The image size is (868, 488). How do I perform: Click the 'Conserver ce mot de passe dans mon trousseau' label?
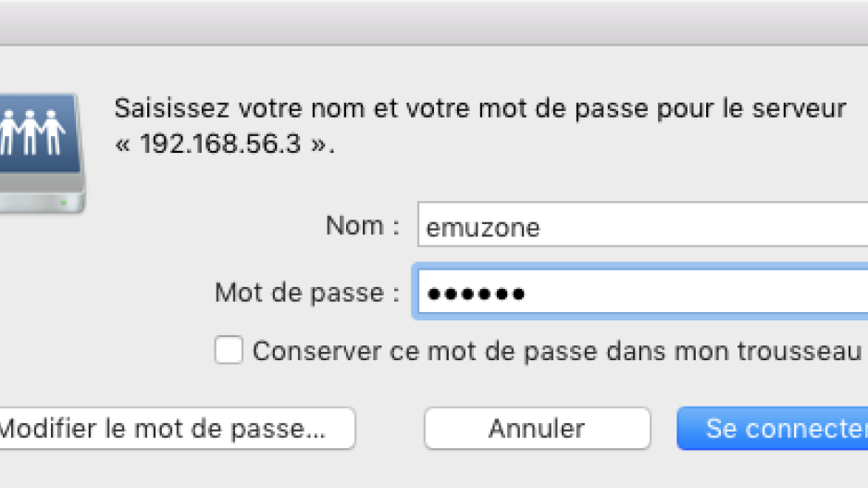(557, 351)
